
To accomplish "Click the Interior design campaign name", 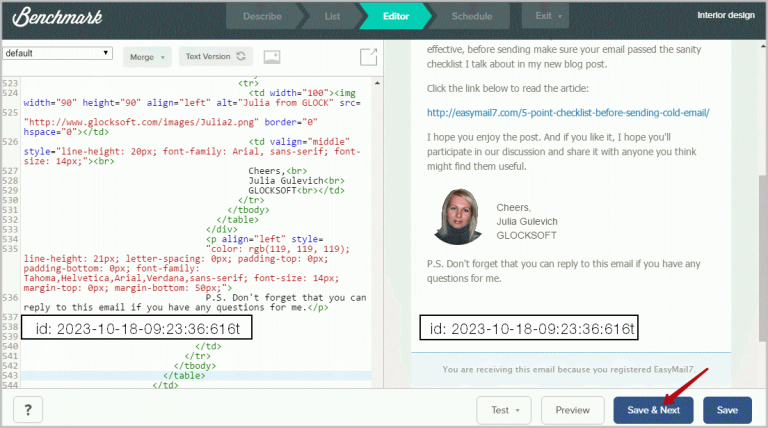I will coord(724,15).
